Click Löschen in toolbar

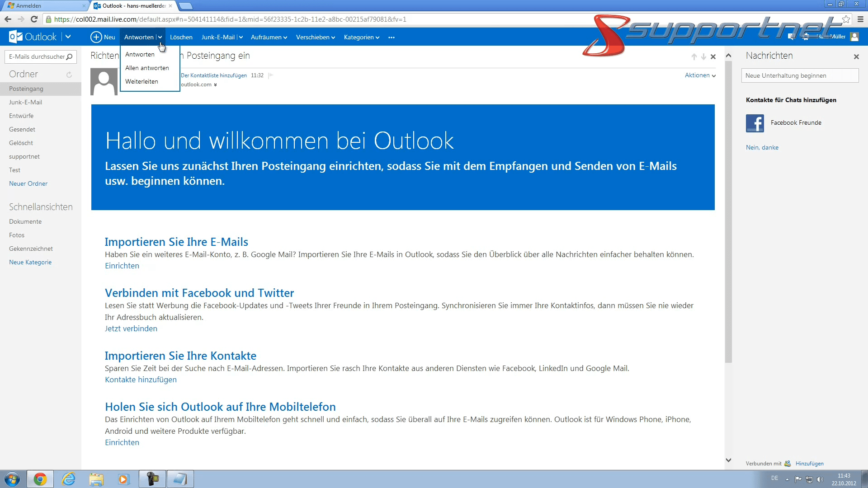(181, 37)
